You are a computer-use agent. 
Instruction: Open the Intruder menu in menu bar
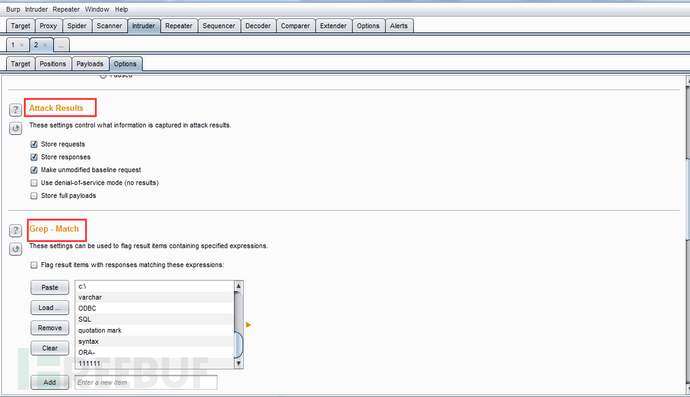[36, 9]
